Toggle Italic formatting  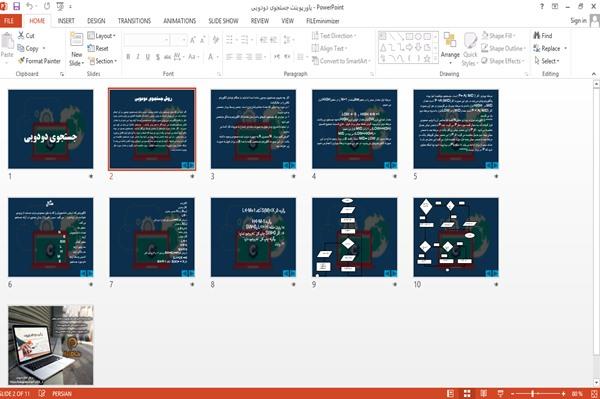pyautogui.click(x=138, y=57)
